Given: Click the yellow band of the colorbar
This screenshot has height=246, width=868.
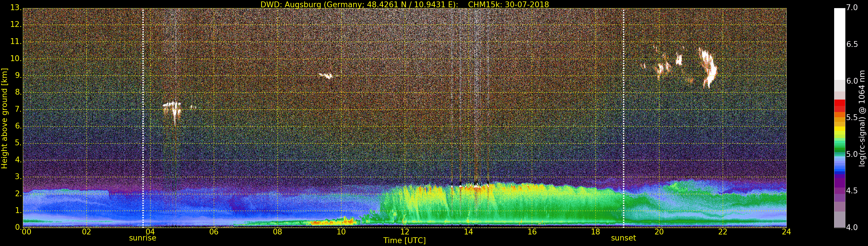Looking at the screenshot, I should point(839,129).
